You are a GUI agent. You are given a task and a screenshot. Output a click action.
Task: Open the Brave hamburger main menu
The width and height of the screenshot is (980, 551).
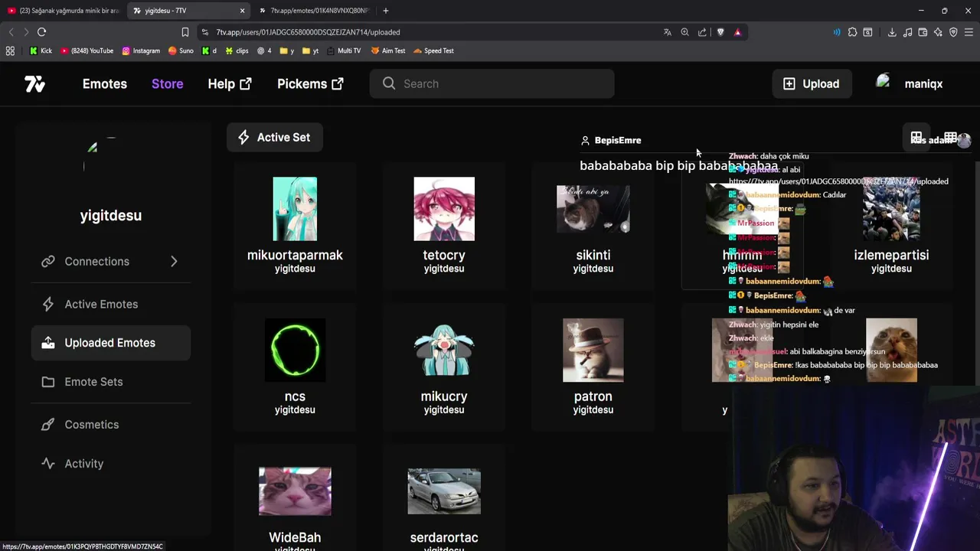click(969, 32)
